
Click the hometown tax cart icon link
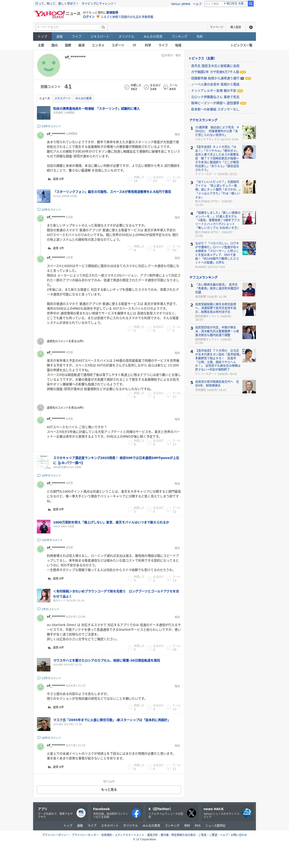98,16
